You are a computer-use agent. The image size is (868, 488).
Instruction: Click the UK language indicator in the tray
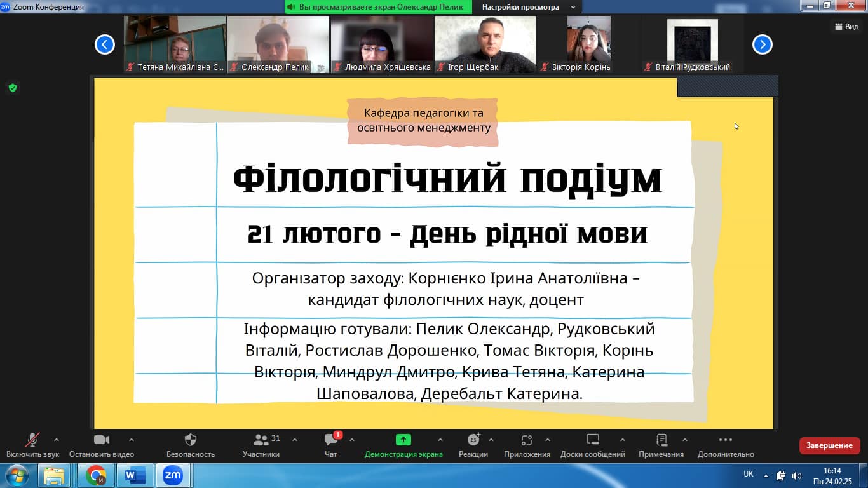(x=749, y=474)
